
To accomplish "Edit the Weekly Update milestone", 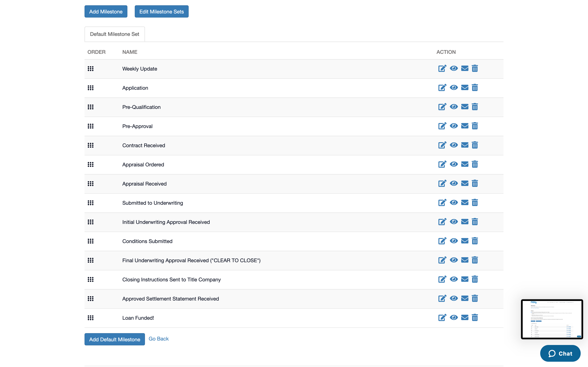I will pyautogui.click(x=442, y=69).
